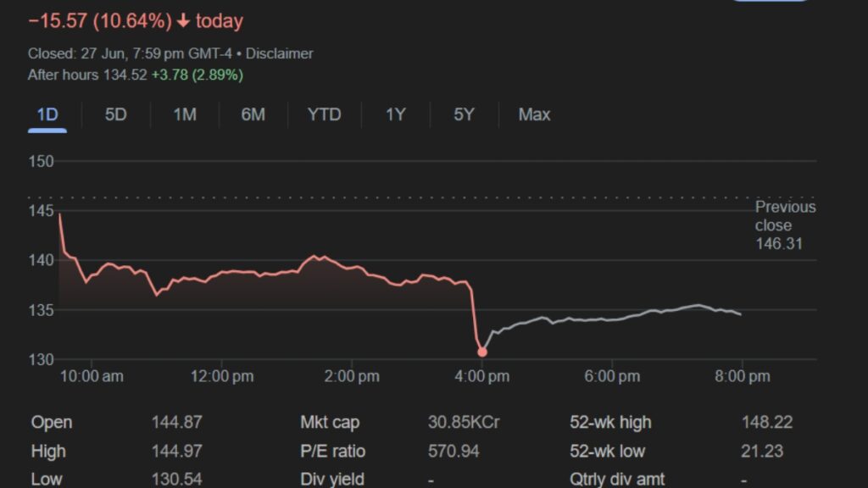Click the −15.57 (10.64%) price change text
Screen dimensions: 868x488
click(x=100, y=21)
